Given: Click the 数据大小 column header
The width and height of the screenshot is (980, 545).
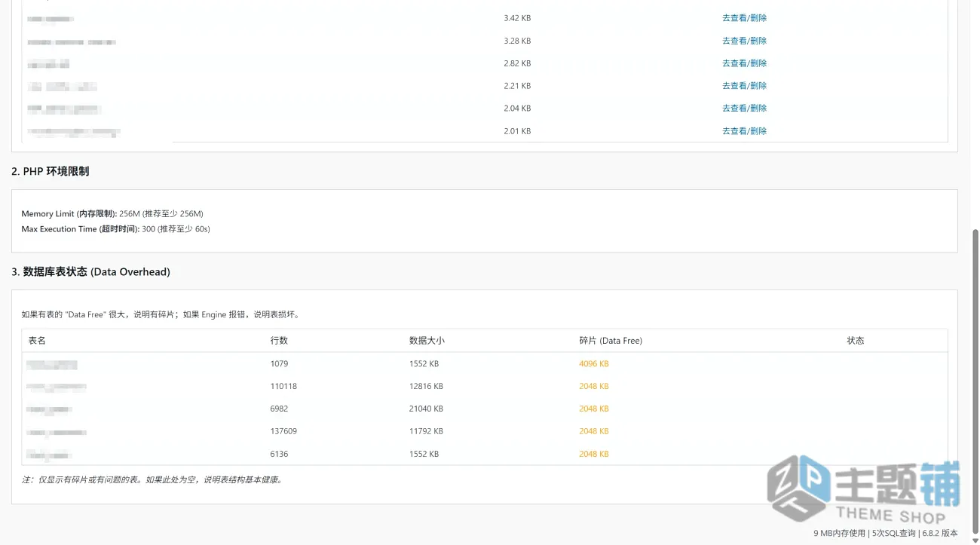Looking at the screenshot, I should point(427,341).
